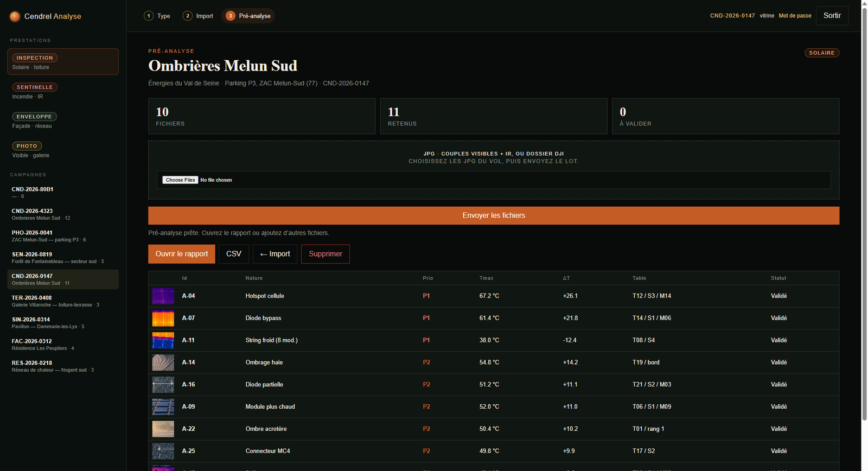Select step 3 Pré-analyse
The image size is (868, 471).
pyautogui.click(x=248, y=16)
